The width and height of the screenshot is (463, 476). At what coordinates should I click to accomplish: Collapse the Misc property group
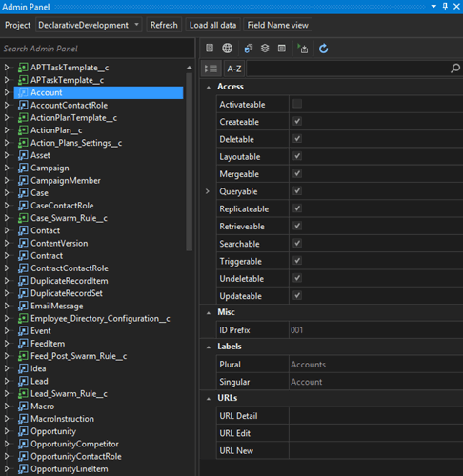[209, 313]
